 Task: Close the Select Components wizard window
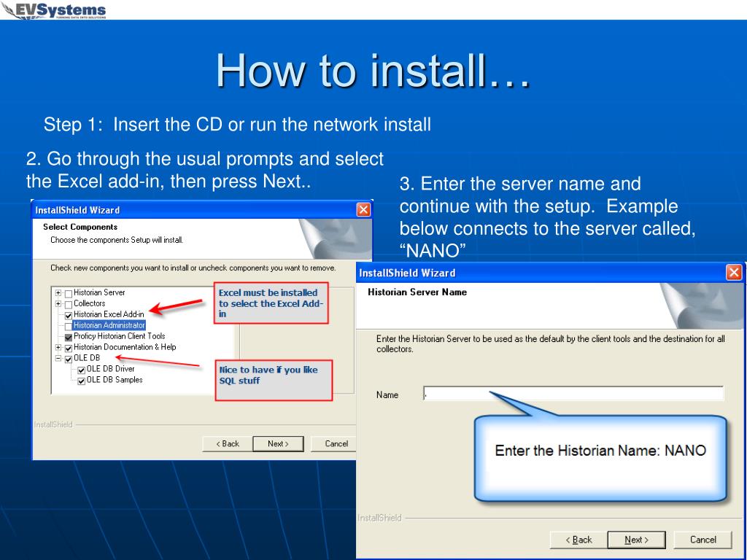363,210
